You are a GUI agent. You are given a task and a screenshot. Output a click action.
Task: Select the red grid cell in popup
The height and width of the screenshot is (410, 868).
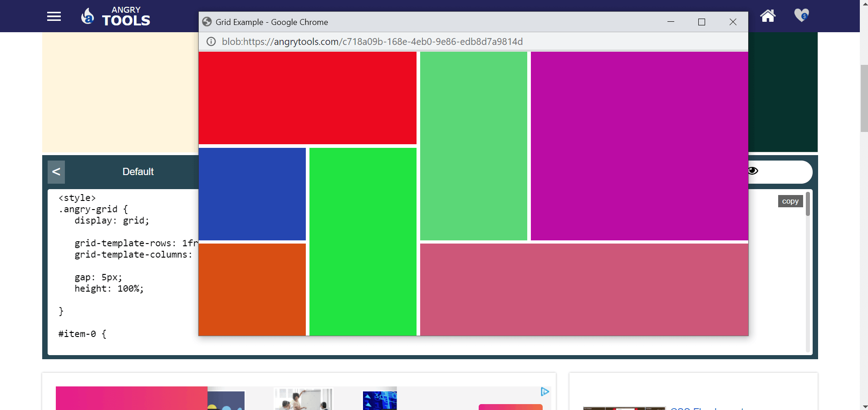tap(308, 98)
